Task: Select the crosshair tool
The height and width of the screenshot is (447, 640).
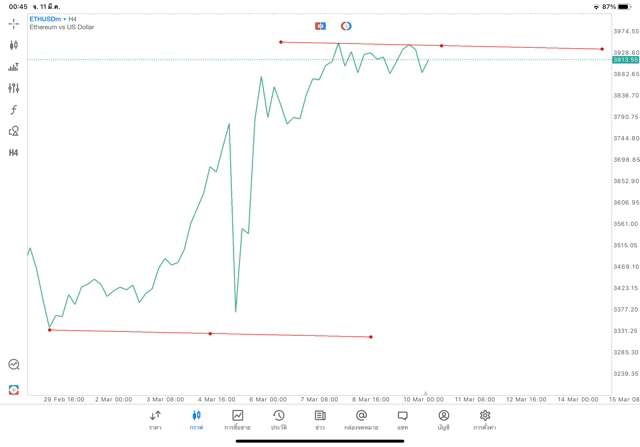Action: (x=13, y=23)
